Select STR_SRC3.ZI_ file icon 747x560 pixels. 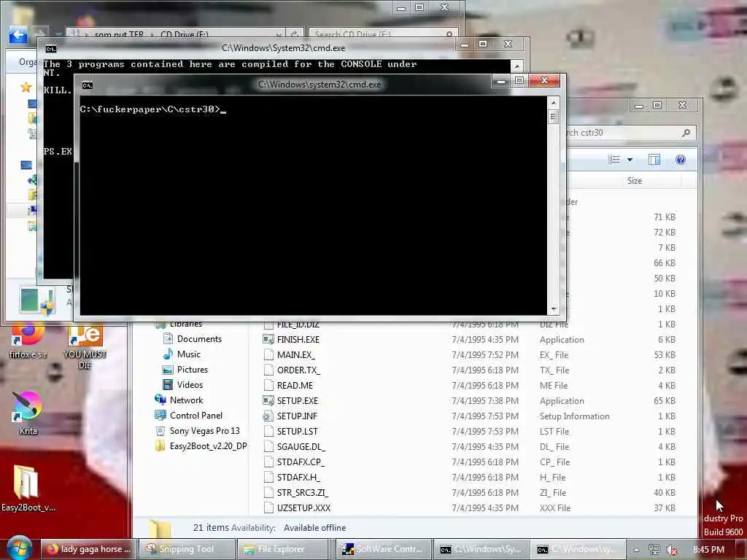point(268,492)
